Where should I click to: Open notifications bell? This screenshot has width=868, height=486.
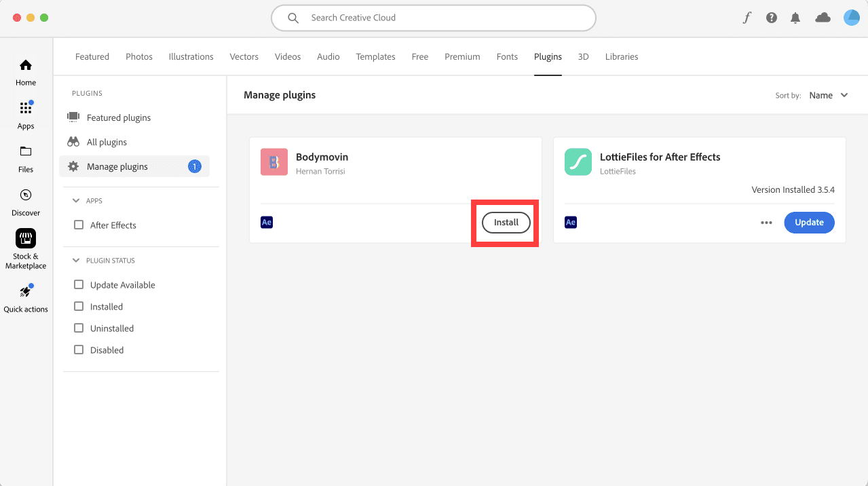pos(795,18)
